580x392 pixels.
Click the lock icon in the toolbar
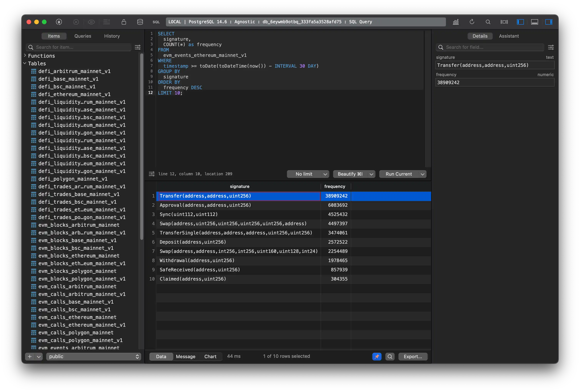(x=123, y=22)
